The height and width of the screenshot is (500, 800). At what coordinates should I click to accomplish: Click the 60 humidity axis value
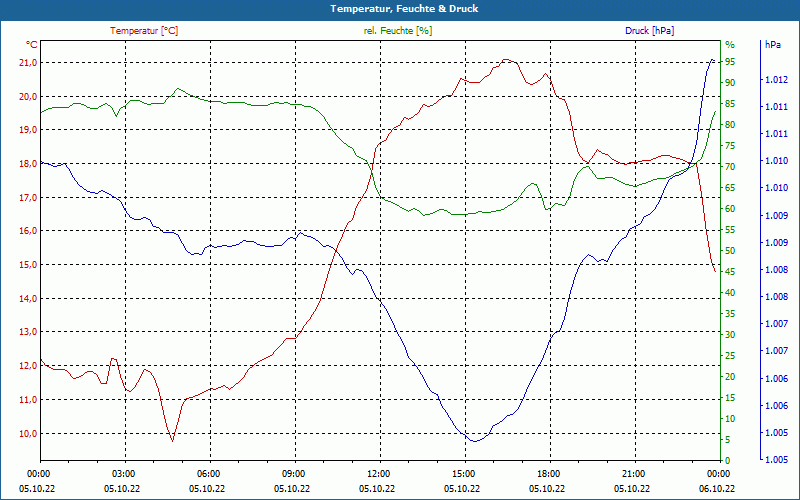coord(730,209)
